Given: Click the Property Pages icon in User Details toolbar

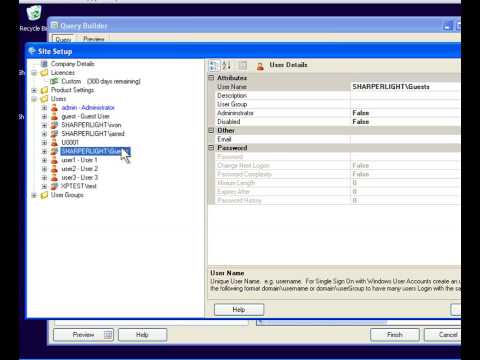Looking at the screenshot, I should pyautogui.click(x=243, y=65).
